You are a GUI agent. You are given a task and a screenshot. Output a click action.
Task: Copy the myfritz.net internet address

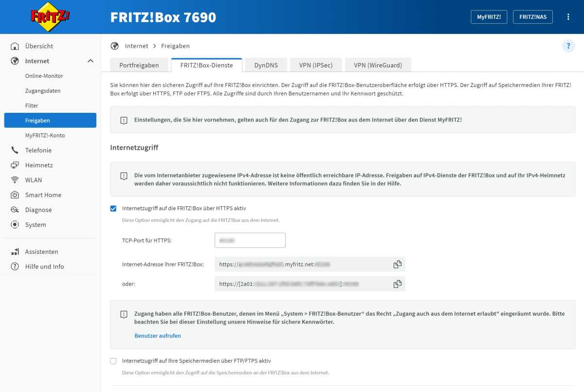coord(398,265)
